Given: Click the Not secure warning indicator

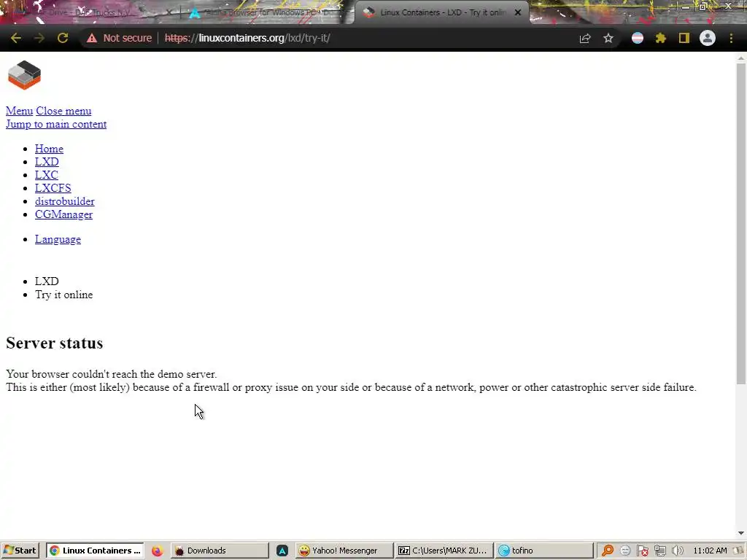Looking at the screenshot, I should click(119, 38).
